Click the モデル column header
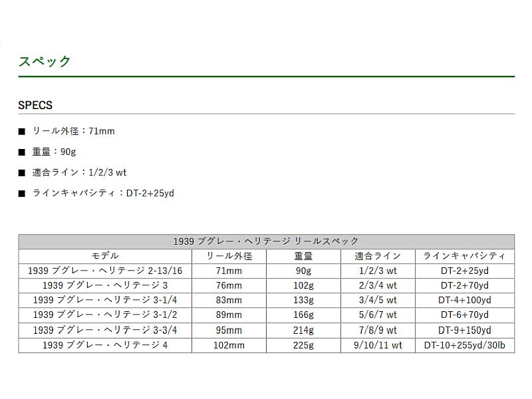The height and width of the screenshot is (399, 532). 105,256
